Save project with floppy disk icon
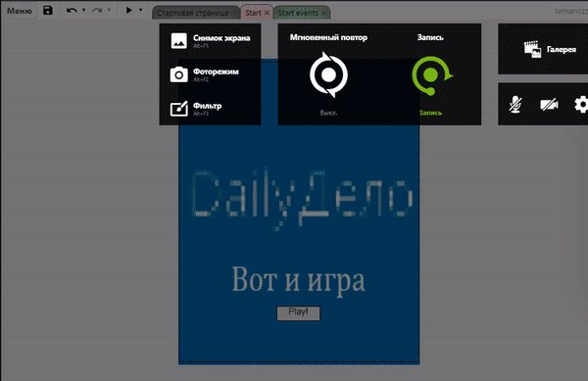588x381 pixels. click(48, 11)
